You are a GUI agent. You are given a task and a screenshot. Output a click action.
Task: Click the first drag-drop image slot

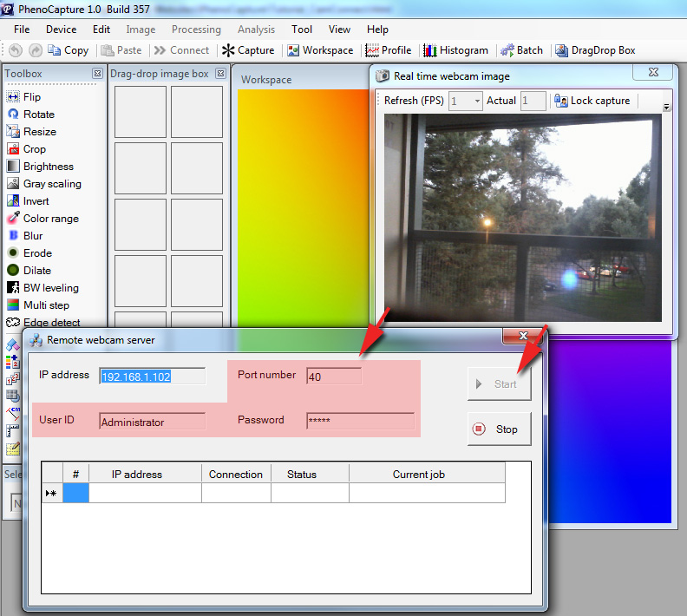pyautogui.click(x=141, y=111)
